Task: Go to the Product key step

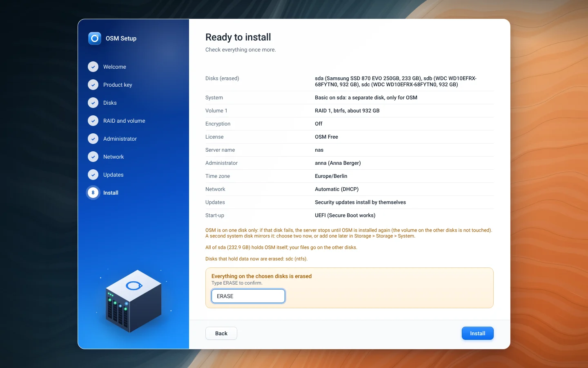Action: tap(118, 85)
